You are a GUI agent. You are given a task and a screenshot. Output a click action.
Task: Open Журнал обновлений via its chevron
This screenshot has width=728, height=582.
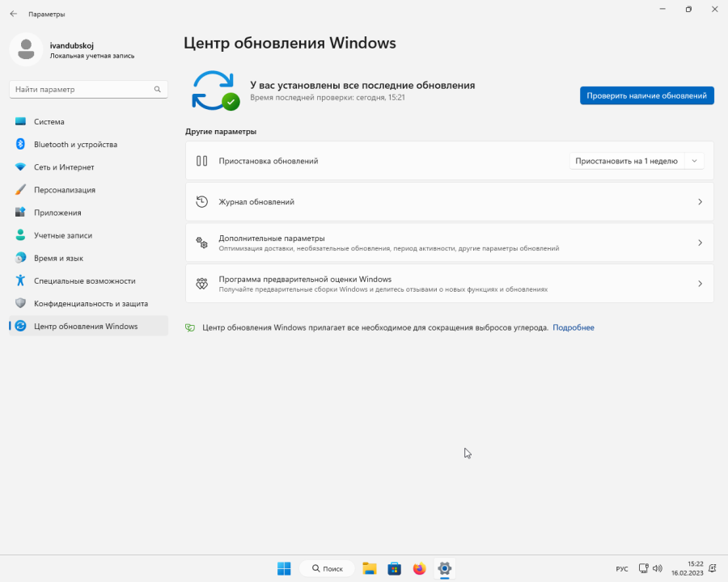pos(700,202)
